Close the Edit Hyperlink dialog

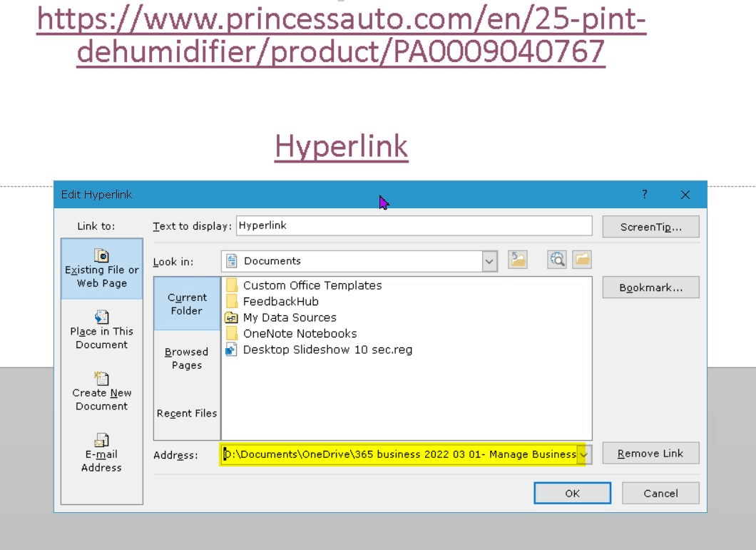click(x=685, y=195)
